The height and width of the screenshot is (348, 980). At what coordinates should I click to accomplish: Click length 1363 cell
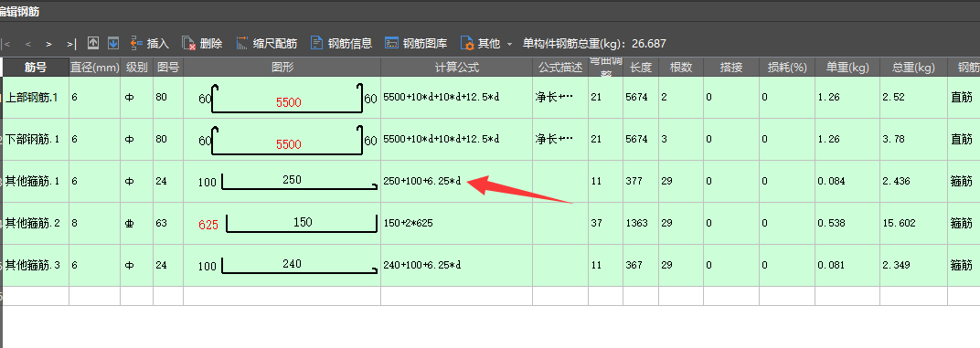(641, 223)
